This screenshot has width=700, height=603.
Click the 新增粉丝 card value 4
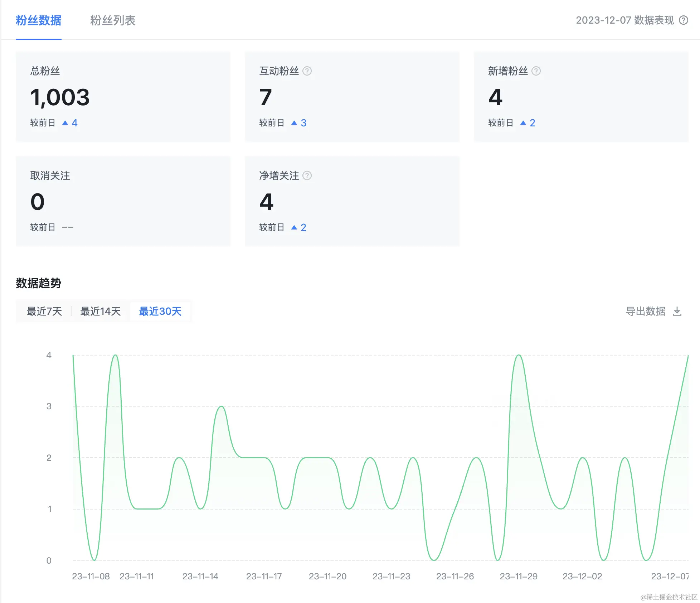[495, 97]
